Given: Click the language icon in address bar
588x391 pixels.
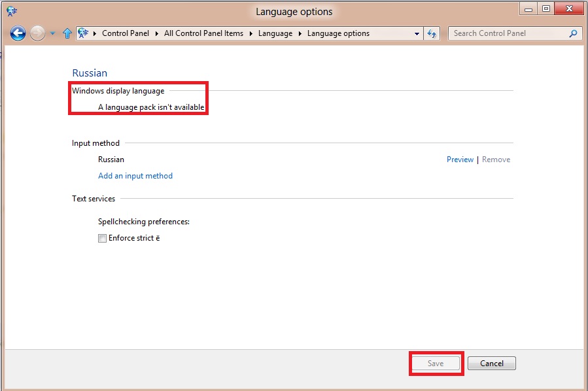Looking at the screenshot, I should pyautogui.click(x=83, y=33).
